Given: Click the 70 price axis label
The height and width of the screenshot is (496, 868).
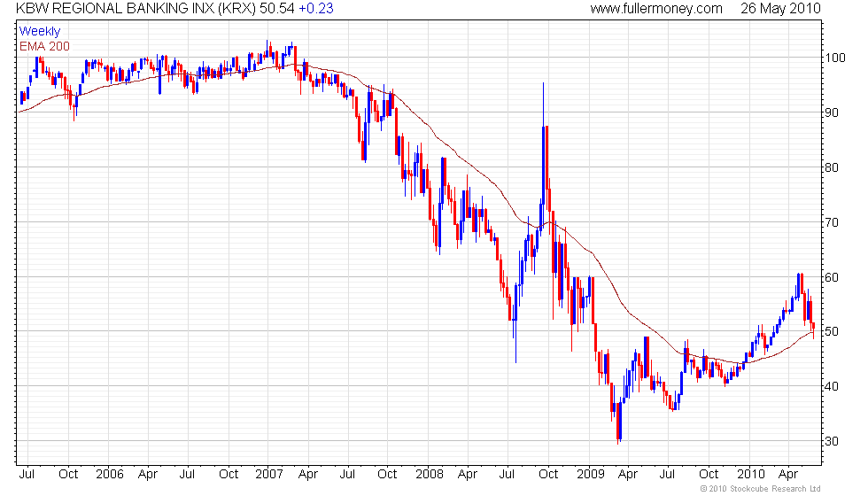Looking at the screenshot, I should pos(832,222).
